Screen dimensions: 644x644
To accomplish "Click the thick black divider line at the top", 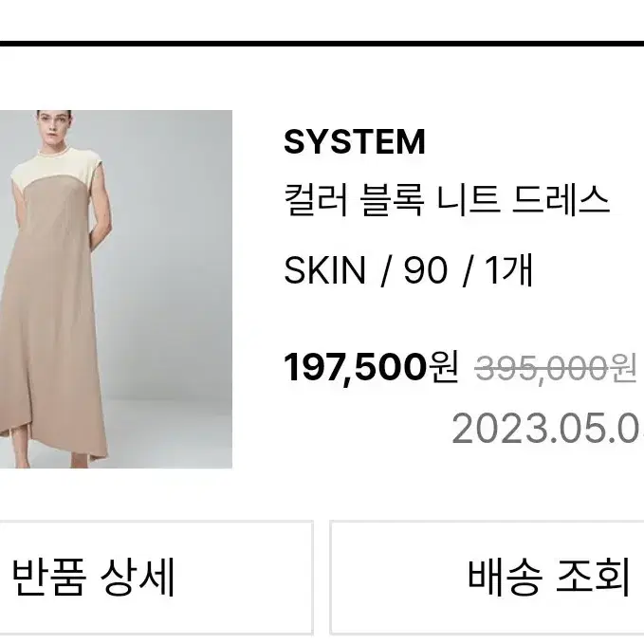I will pos(322,44).
